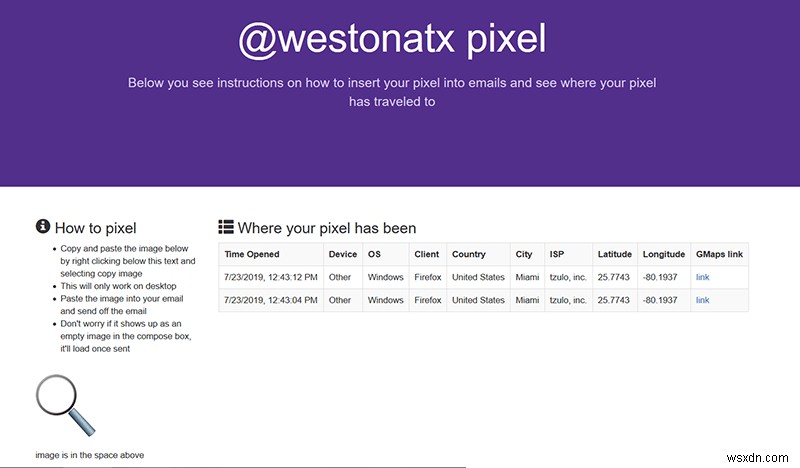Select the 7/23/2019, 12:43:04 PM time cell
800x468 pixels.
(271, 300)
